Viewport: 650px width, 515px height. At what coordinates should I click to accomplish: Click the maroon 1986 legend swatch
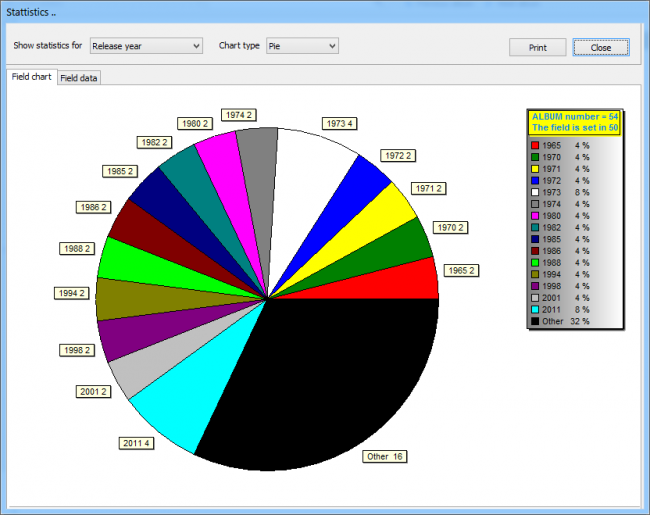click(x=535, y=251)
